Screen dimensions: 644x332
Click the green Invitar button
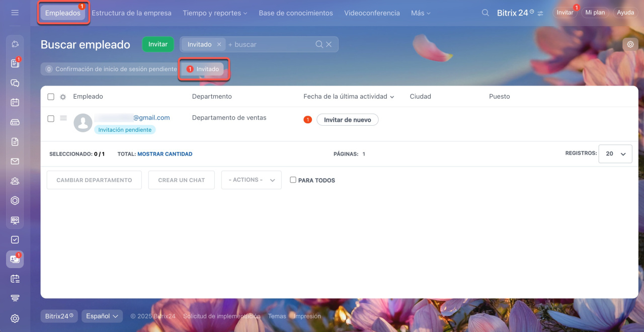tap(158, 44)
